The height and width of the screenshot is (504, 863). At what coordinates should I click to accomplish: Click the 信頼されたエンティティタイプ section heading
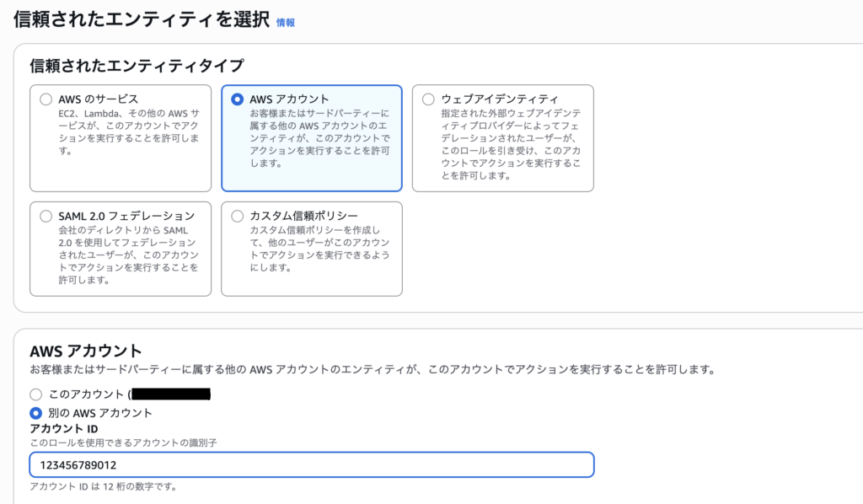[x=137, y=66]
